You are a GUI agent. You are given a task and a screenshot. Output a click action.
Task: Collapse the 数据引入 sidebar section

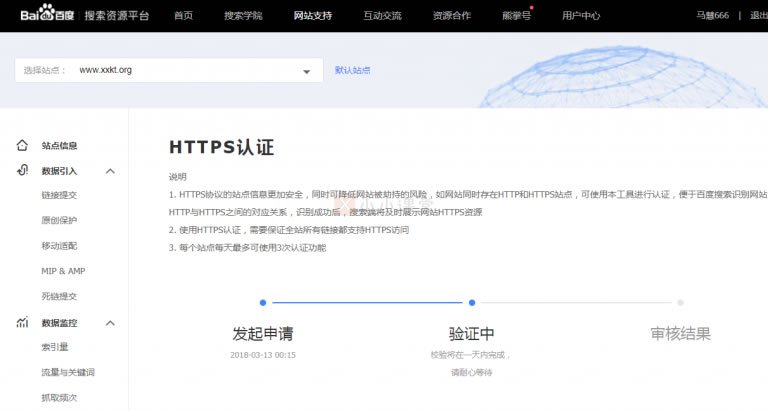tap(110, 171)
